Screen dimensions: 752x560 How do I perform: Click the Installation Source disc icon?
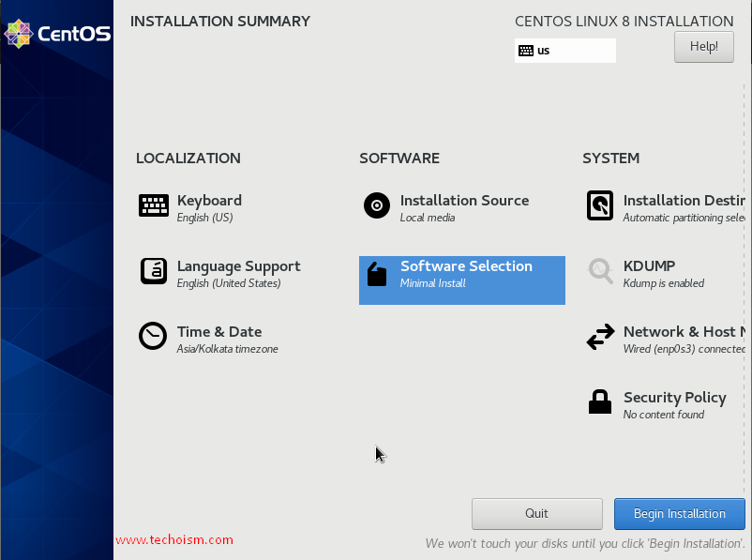tap(377, 206)
